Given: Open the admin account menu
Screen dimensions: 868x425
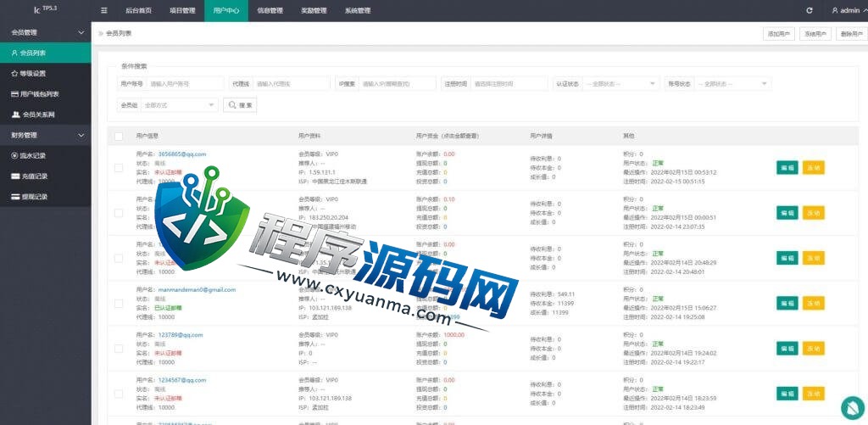Looking at the screenshot, I should pos(848,10).
